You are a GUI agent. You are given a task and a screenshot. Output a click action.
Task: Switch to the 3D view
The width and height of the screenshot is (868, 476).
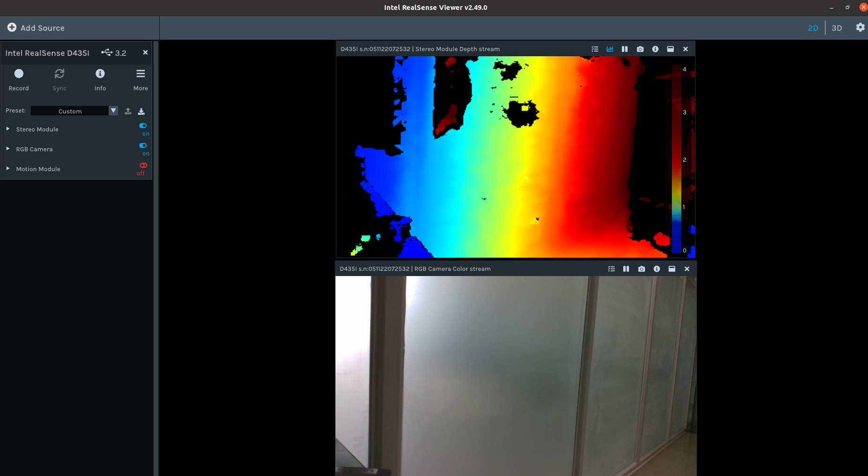click(x=836, y=28)
